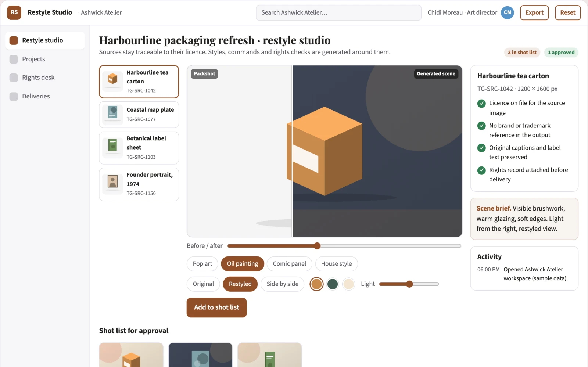
Task: Click the check beside Rights record attached
Action: coord(481,170)
